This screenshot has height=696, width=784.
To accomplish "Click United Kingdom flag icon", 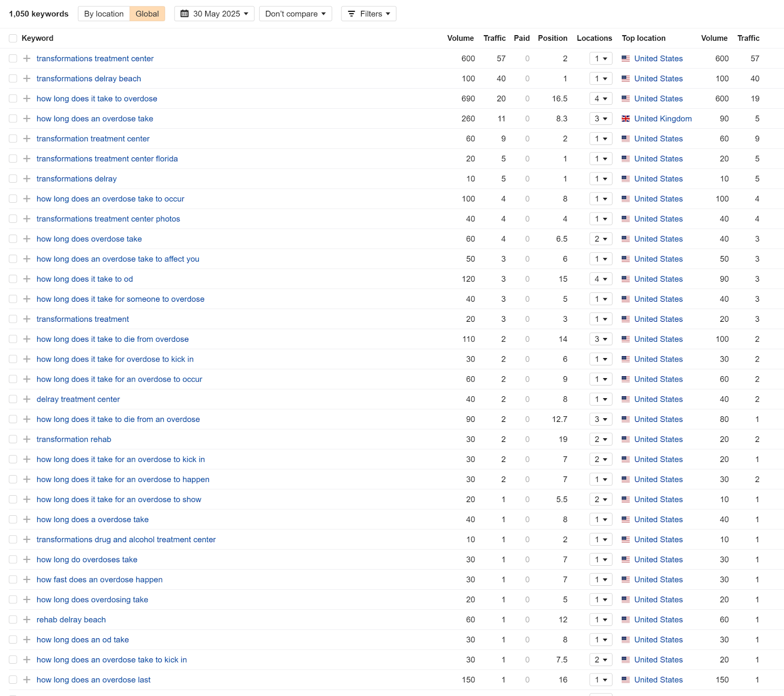I will 626,119.
